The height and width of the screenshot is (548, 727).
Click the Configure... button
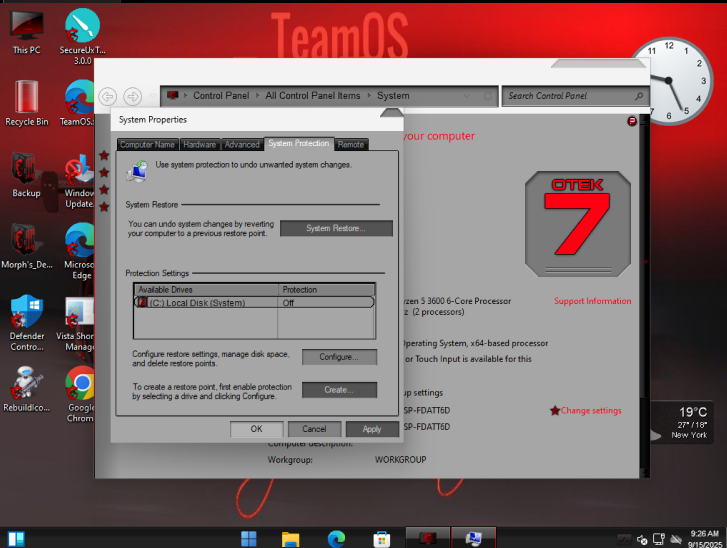coord(339,357)
